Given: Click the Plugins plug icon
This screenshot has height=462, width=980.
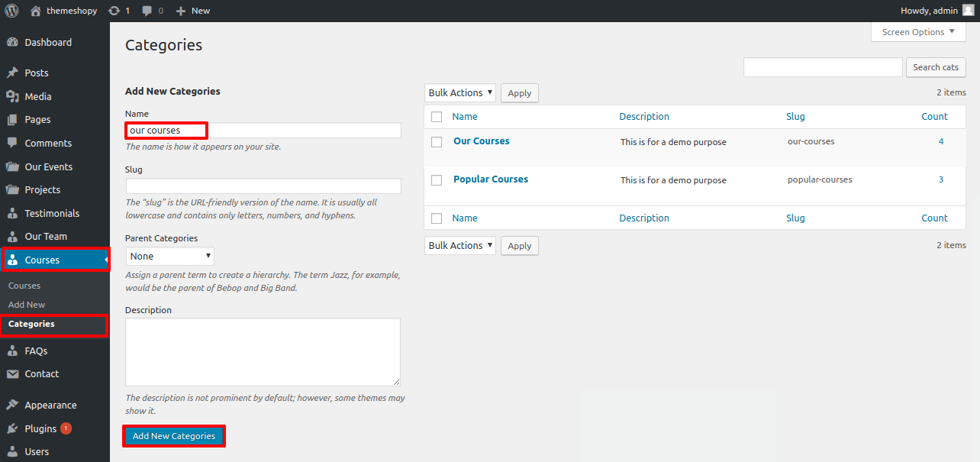Looking at the screenshot, I should click(12, 429).
